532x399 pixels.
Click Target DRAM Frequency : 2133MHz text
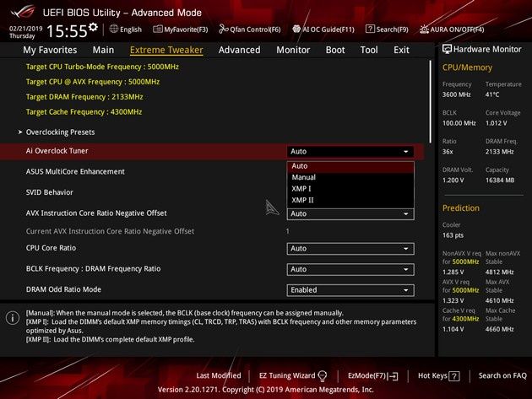[x=84, y=97]
